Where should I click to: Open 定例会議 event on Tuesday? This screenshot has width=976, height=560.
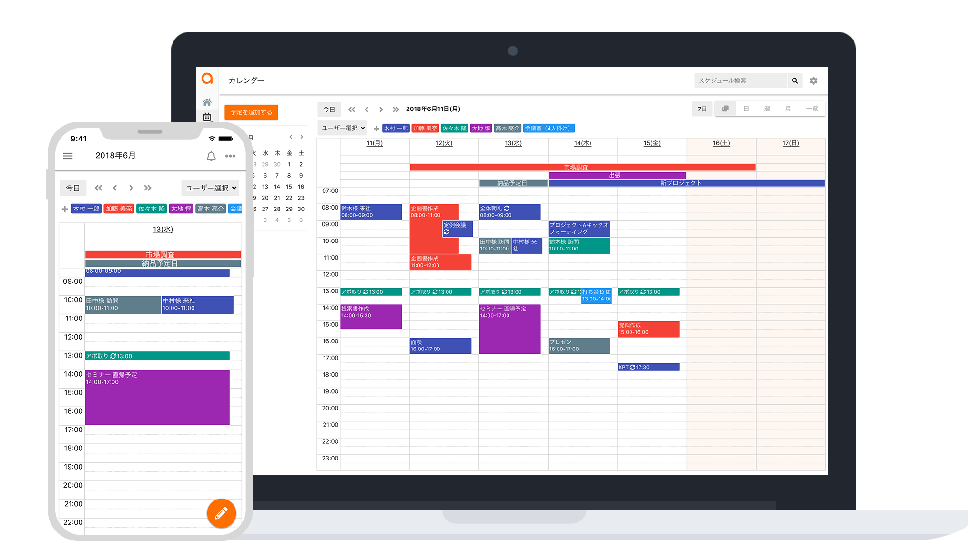(457, 229)
